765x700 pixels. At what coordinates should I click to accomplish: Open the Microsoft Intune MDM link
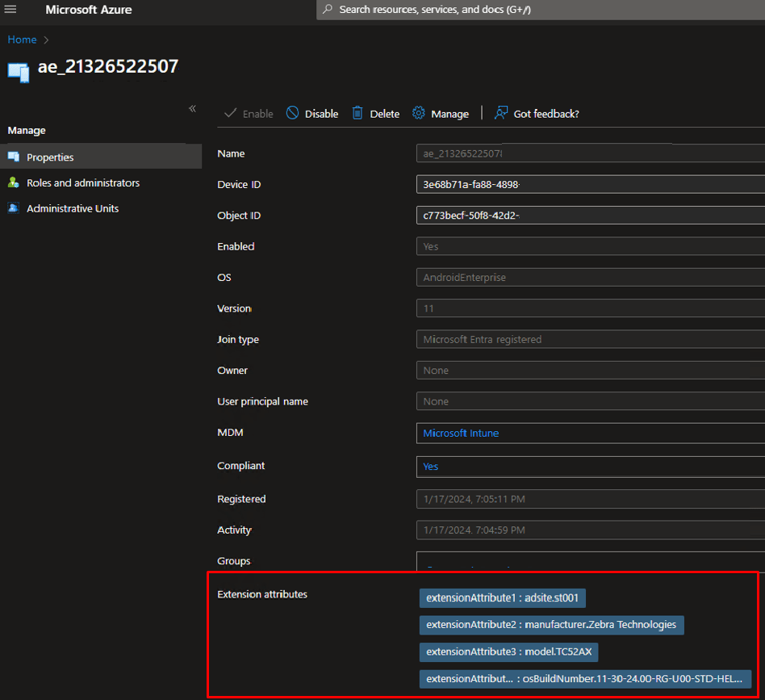pyautogui.click(x=461, y=434)
